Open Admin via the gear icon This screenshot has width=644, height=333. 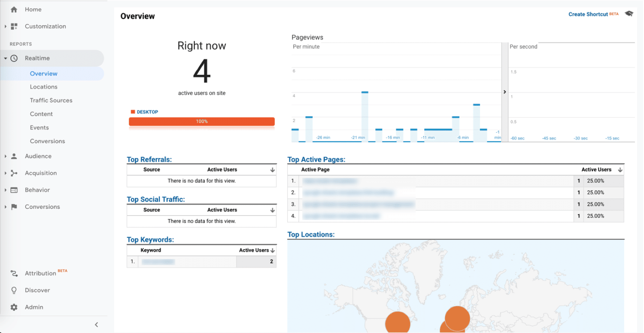(14, 307)
